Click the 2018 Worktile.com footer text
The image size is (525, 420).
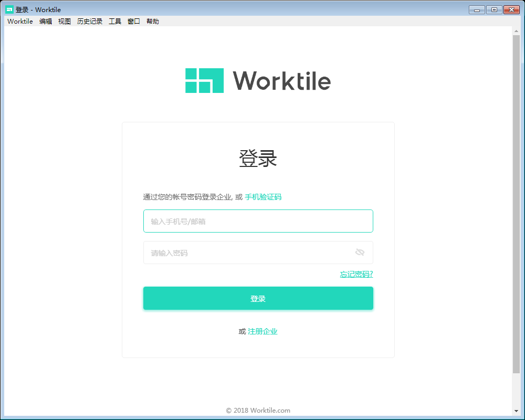258,410
